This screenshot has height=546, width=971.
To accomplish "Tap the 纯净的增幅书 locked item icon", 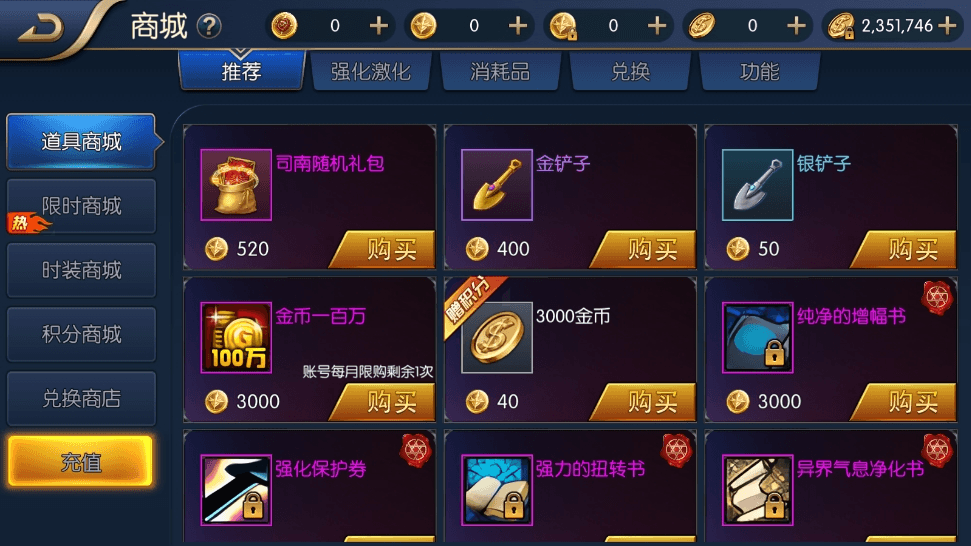I will (757, 337).
